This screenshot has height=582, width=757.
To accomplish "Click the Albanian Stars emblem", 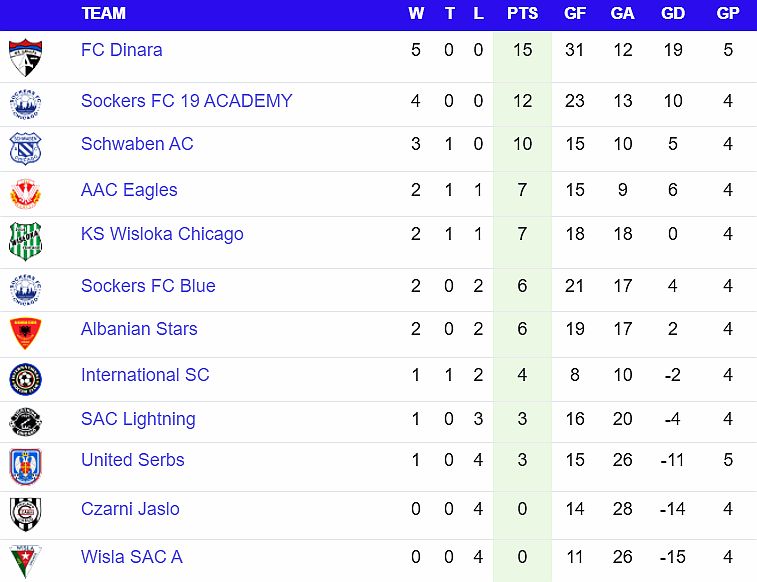I will pyautogui.click(x=24, y=333).
